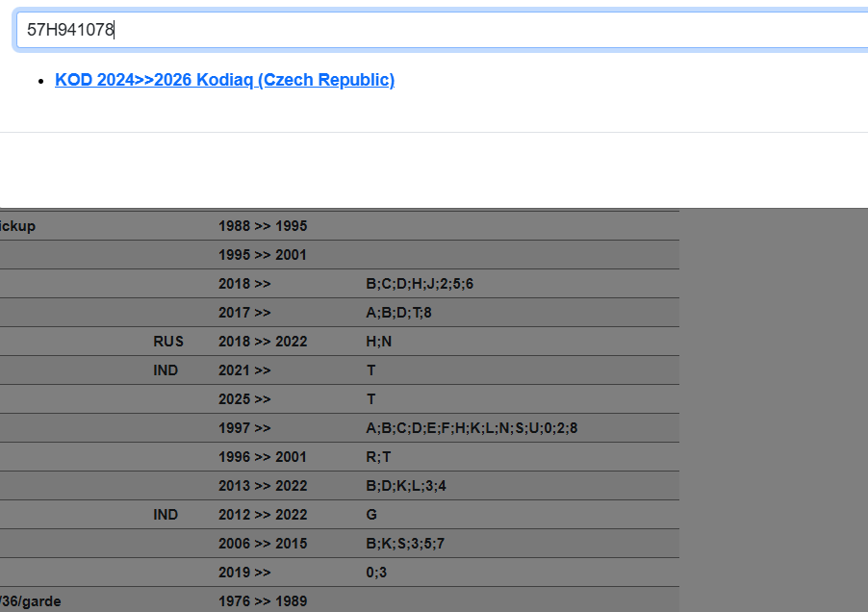The height and width of the screenshot is (612, 868).
Task: Click the 2025 >> year cell
Action: tap(244, 399)
